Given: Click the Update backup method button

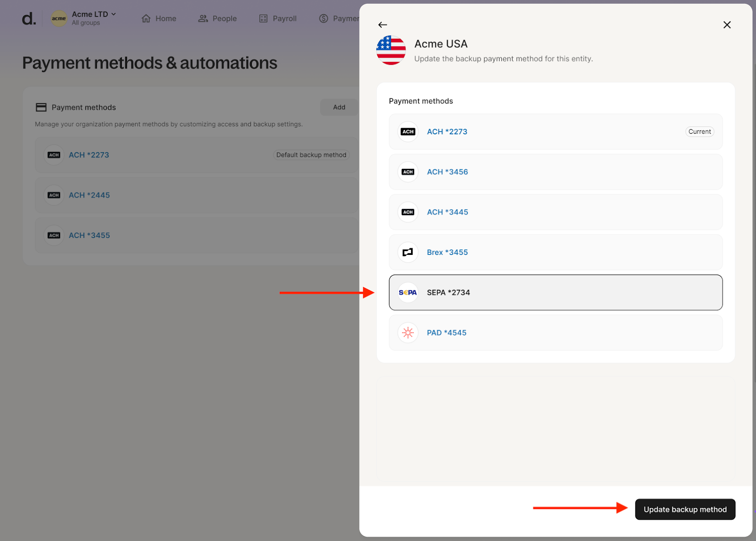Looking at the screenshot, I should click(685, 509).
